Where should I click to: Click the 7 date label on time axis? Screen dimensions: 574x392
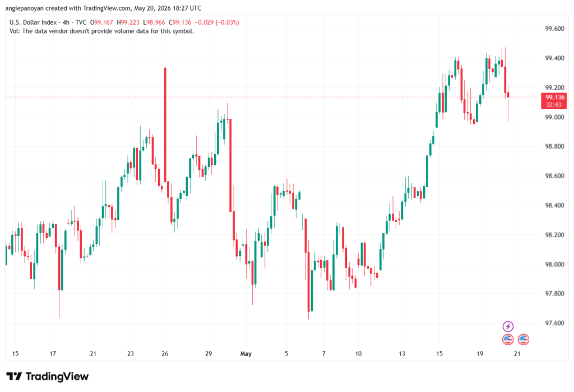[324, 353]
